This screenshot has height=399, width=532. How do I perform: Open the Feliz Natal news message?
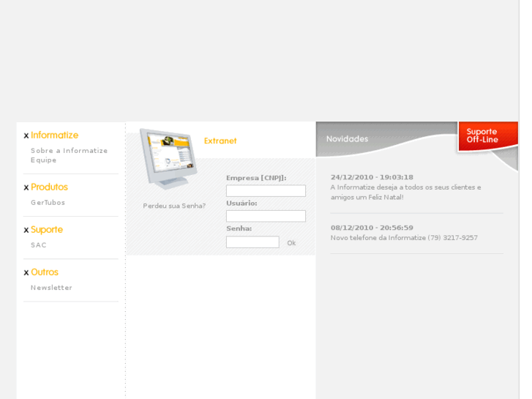pyautogui.click(x=406, y=193)
